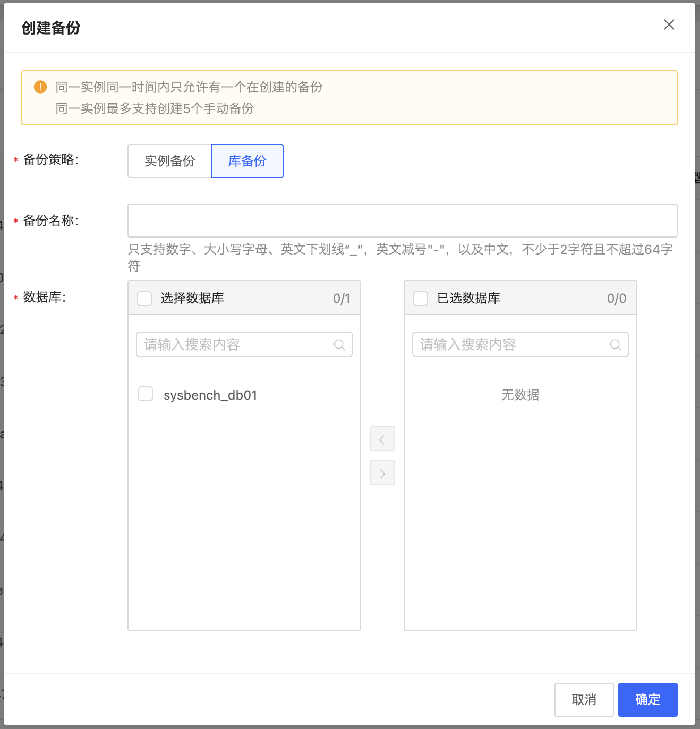Click the 取消 button
Screen dimensions: 700x729
(x=584, y=700)
